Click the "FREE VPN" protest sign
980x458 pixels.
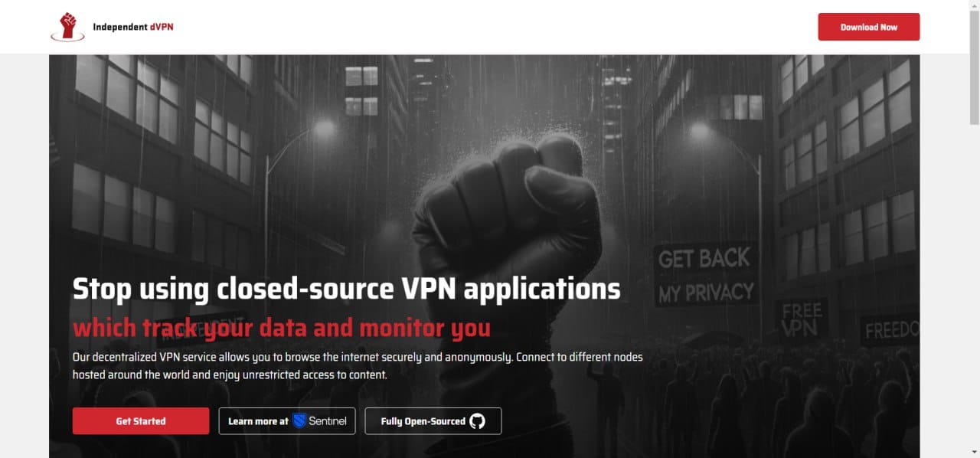pos(802,320)
